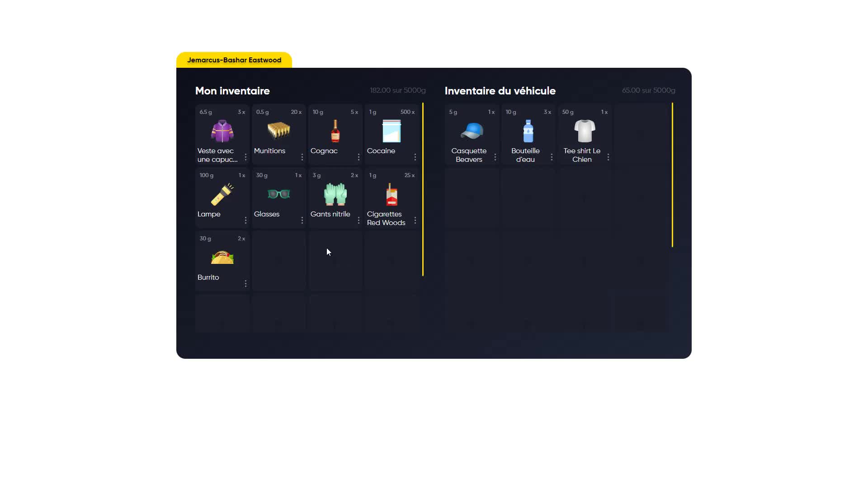Open the options menu for Tee shirt Le Chien
This screenshot has height=488, width=868.
(608, 157)
